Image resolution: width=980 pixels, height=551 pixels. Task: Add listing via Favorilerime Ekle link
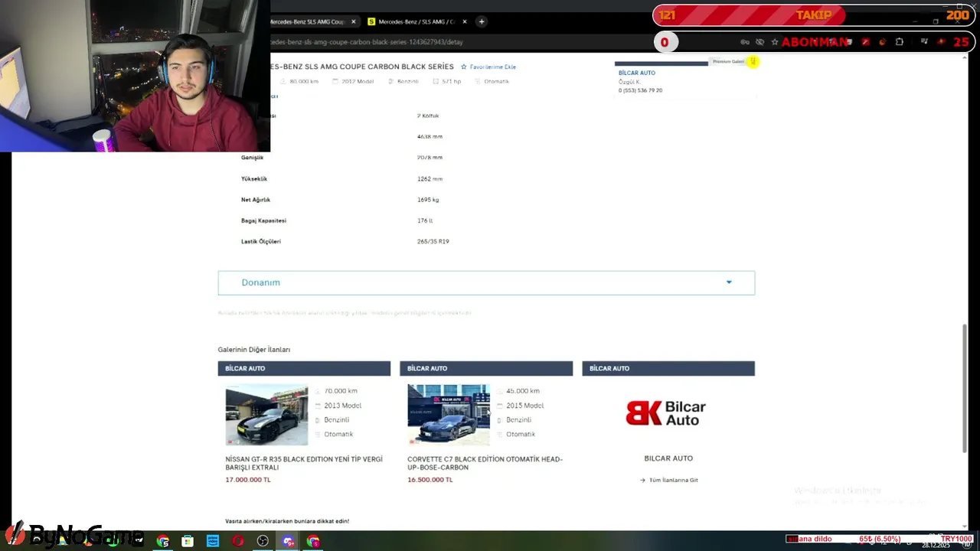[x=492, y=67]
